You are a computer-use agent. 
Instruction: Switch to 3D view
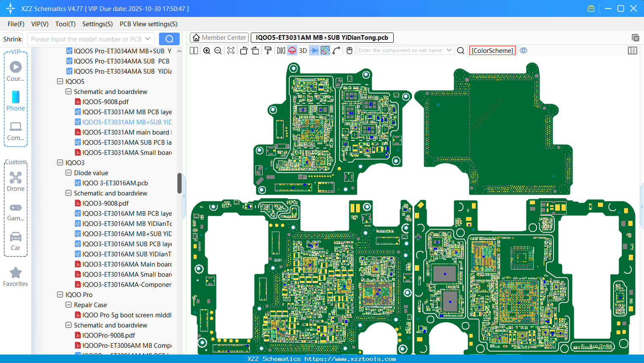303,51
